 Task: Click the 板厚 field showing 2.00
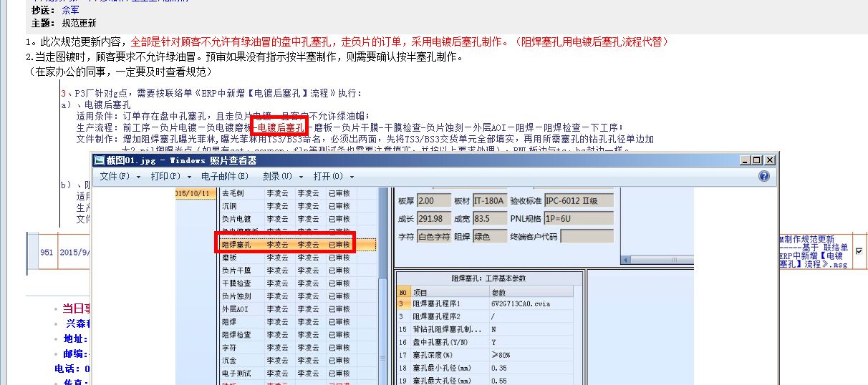433,200
